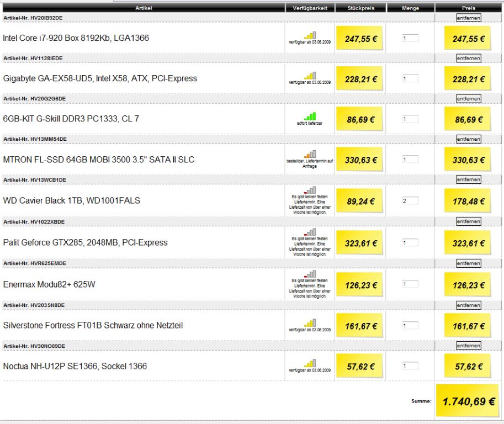Click entfernen for MTRON FL-SSD 64GB
Viewport: 504px width, 424px height.
tap(469, 139)
